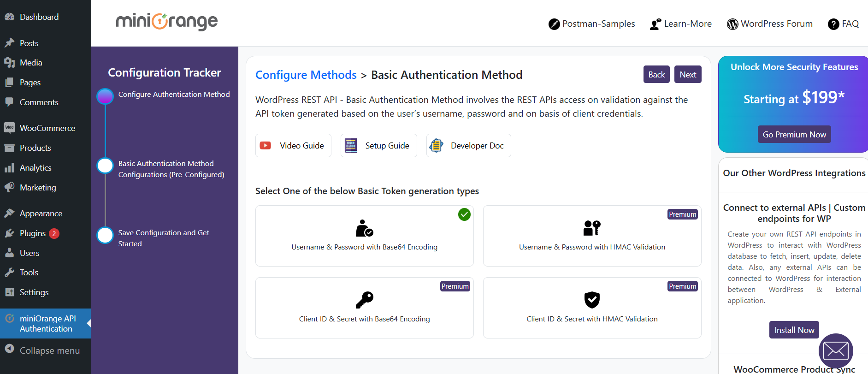The width and height of the screenshot is (868, 374).
Task: Click the Next button
Action: [x=688, y=74]
